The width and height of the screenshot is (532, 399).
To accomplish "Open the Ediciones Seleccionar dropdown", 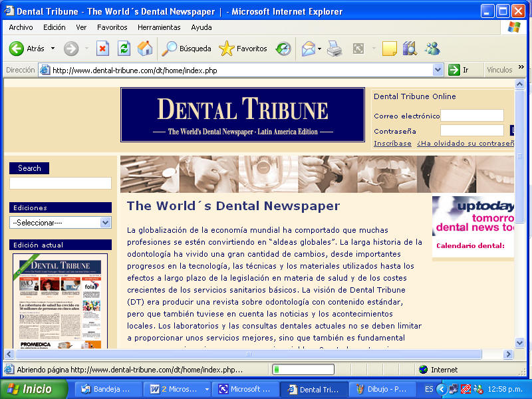I will click(61, 223).
